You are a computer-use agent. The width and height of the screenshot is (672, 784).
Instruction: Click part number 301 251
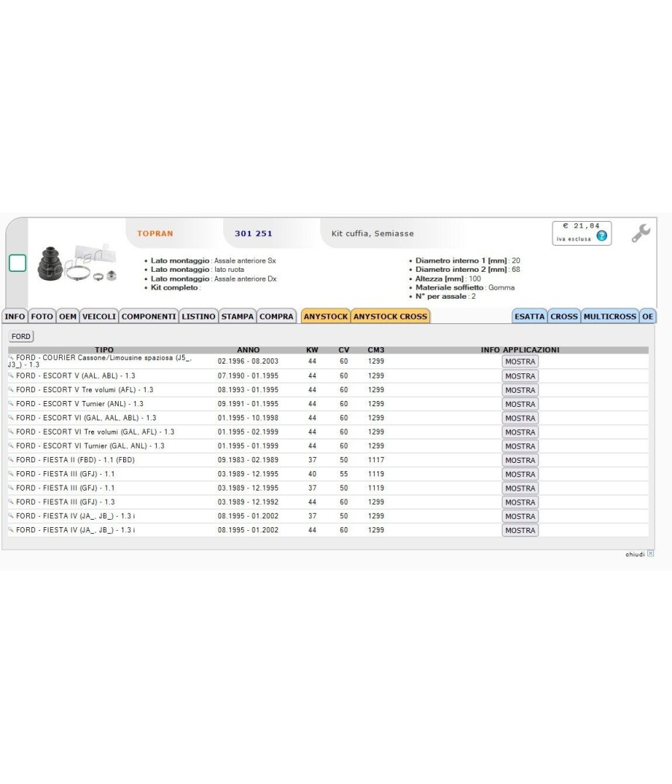[254, 234]
